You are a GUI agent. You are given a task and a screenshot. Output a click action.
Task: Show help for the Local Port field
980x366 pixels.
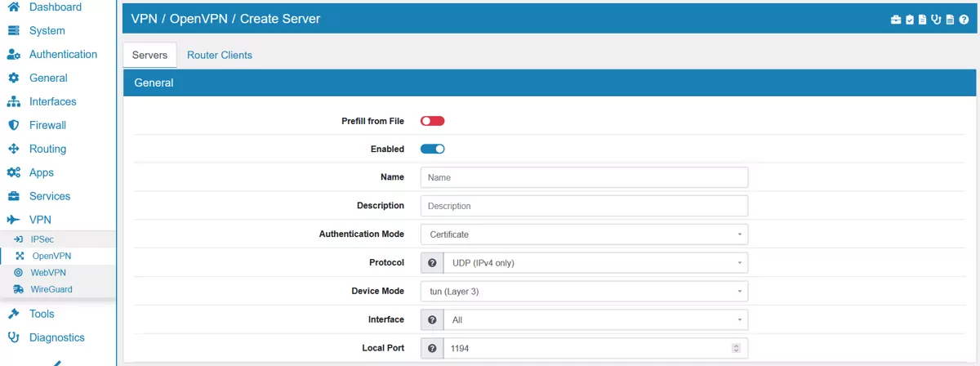pyautogui.click(x=432, y=348)
